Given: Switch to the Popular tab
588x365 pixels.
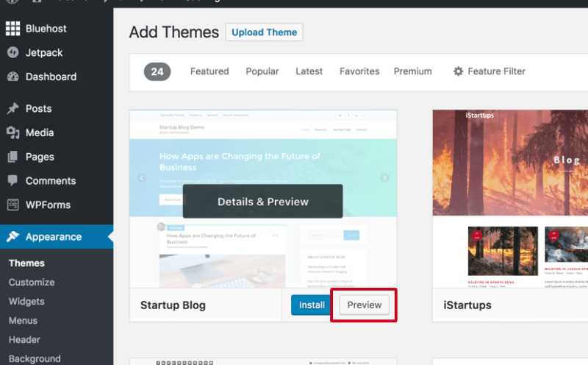Looking at the screenshot, I should point(262,71).
